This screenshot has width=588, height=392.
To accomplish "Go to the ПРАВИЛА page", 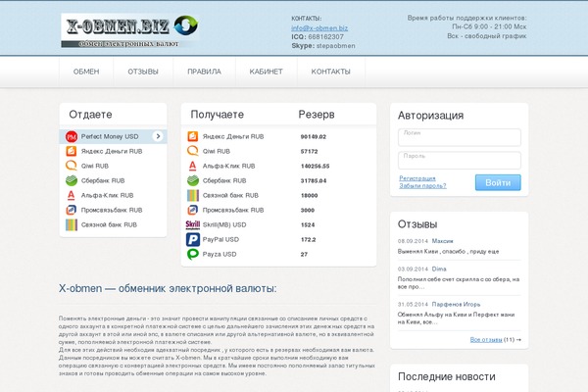I will 204,72.
